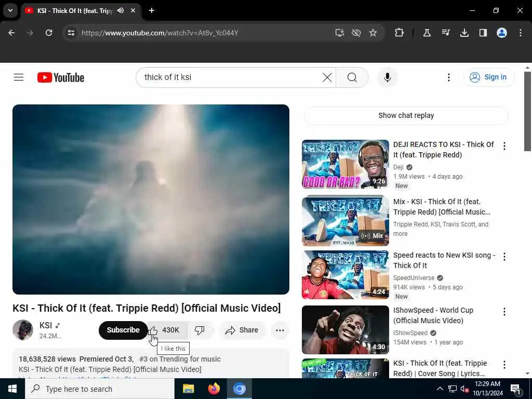Open IShowSpeed World Cup thumbnail
The height and width of the screenshot is (399, 532).
pos(345,330)
